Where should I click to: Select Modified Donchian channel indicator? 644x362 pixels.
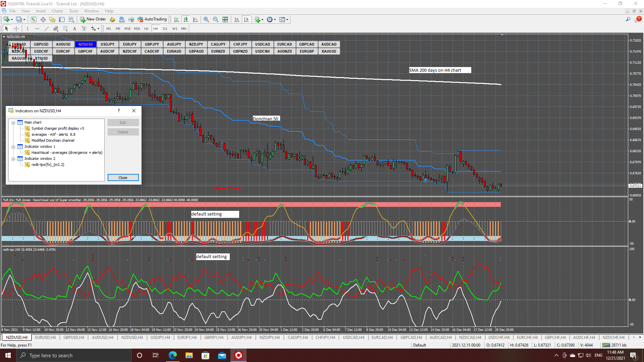(53, 140)
